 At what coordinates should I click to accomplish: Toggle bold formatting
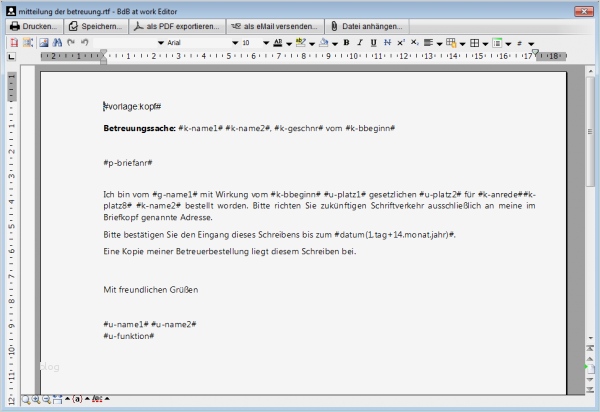pyautogui.click(x=346, y=43)
